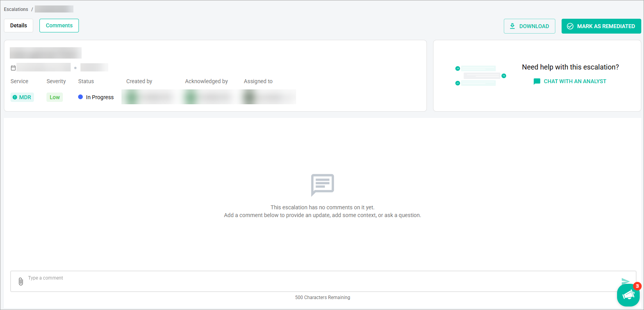Screen dimensions: 644x310
Task: Click the checkmark icon in Mark as Remediated
Action: pos(570,26)
